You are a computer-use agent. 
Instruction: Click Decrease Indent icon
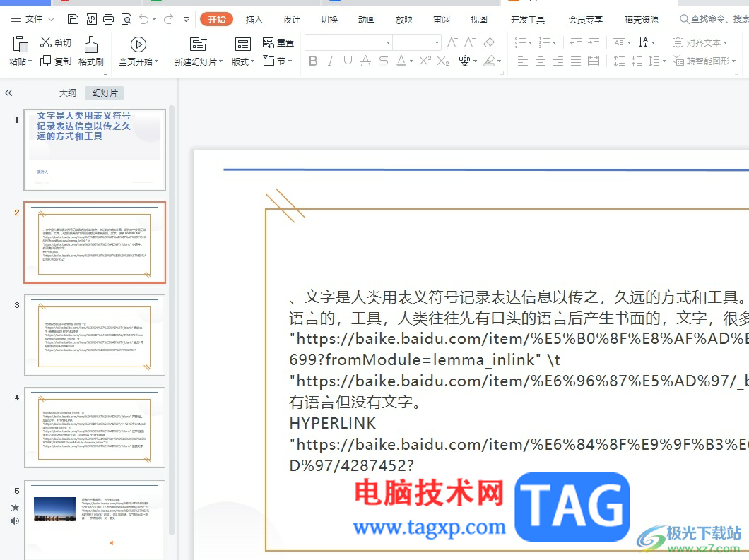click(x=576, y=42)
